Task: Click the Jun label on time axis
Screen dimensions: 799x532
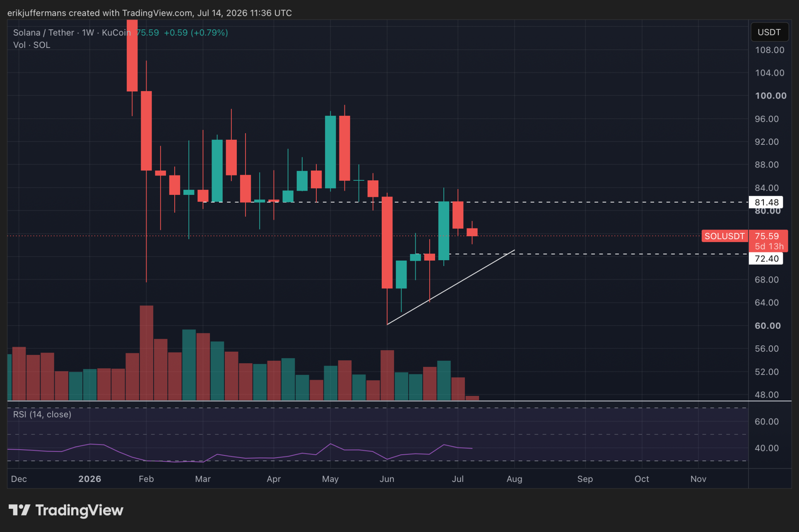Action: tap(387, 479)
